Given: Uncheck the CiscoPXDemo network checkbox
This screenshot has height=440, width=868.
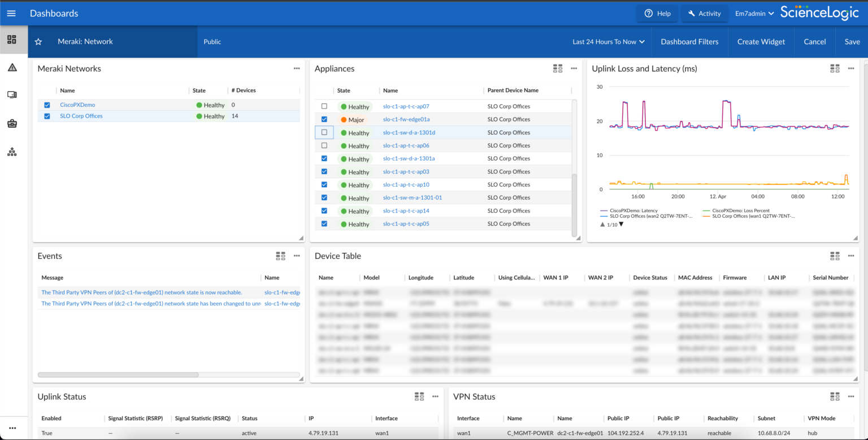Looking at the screenshot, I should click(47, 105).
